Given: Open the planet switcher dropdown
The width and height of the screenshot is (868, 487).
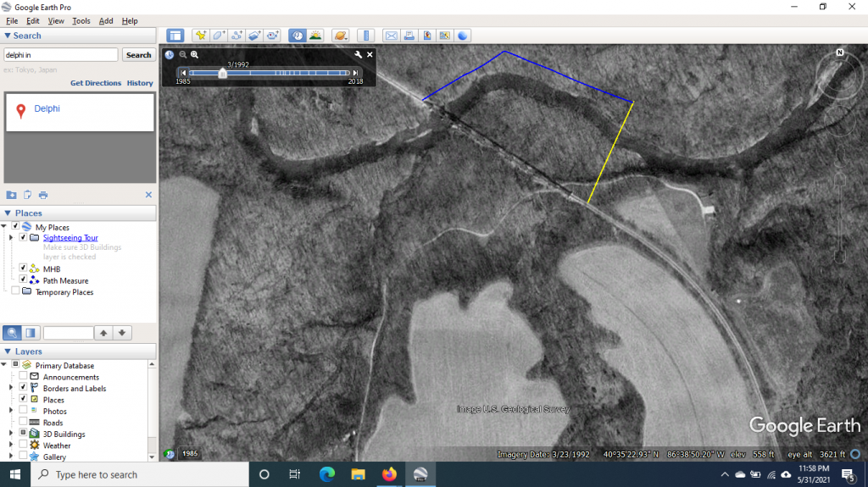Looking at the screenshot, I should pos(341,36).
